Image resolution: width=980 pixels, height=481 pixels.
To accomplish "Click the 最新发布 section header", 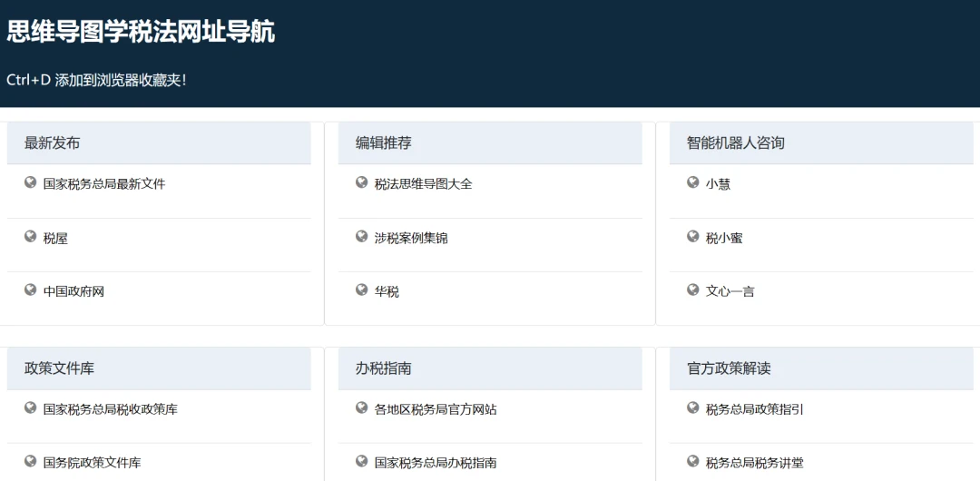I will (x=159, y=143).
